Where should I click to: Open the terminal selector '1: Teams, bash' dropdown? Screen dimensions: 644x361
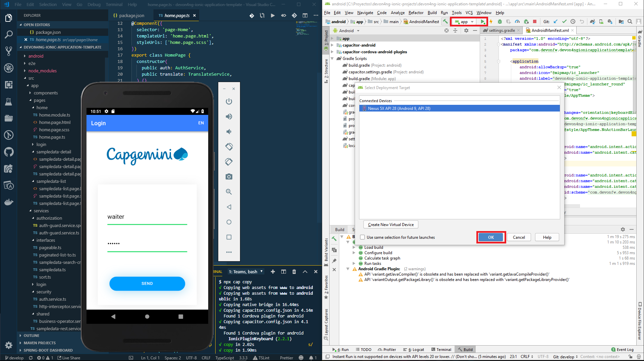(x=246, y=272)
